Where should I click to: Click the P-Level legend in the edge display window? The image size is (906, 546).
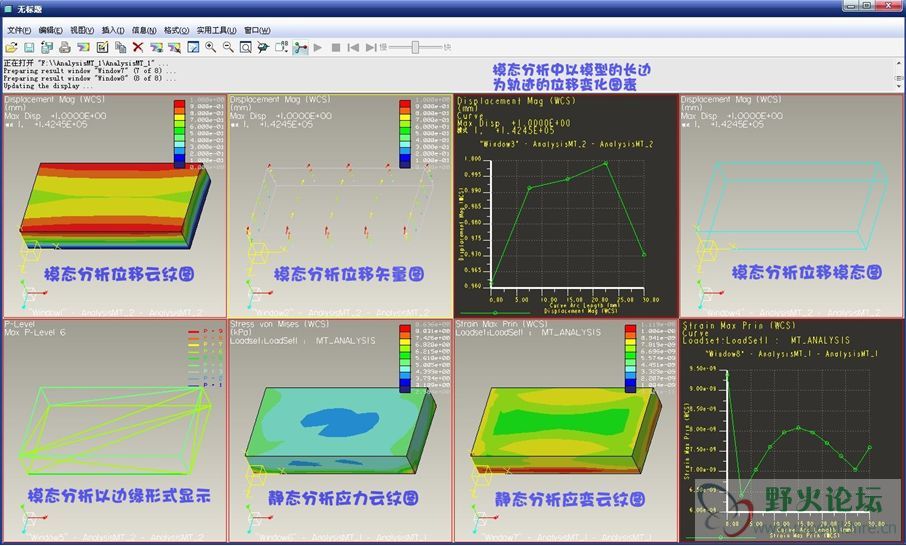[206, 358]
